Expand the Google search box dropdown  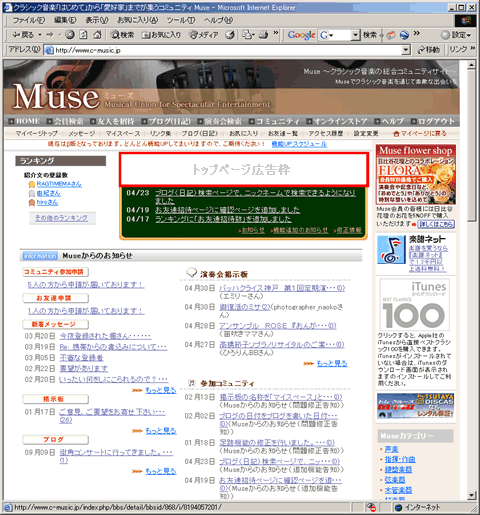pos(355,35)
